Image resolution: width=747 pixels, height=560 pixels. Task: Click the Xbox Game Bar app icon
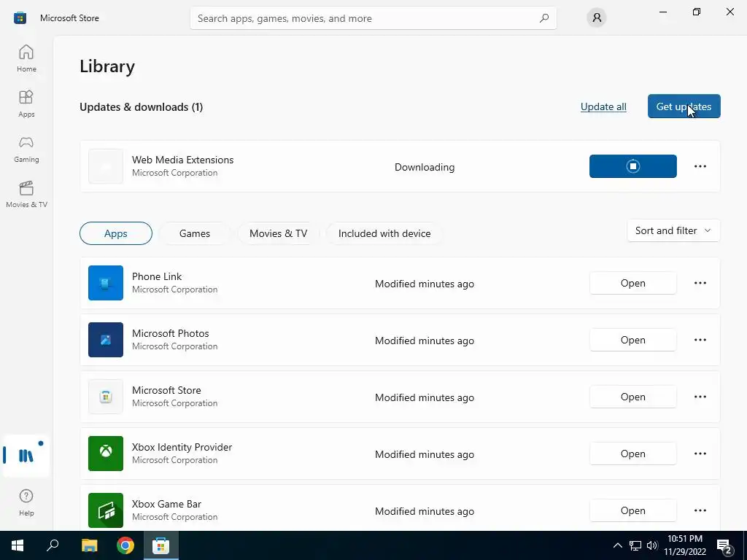click(106, 510)
